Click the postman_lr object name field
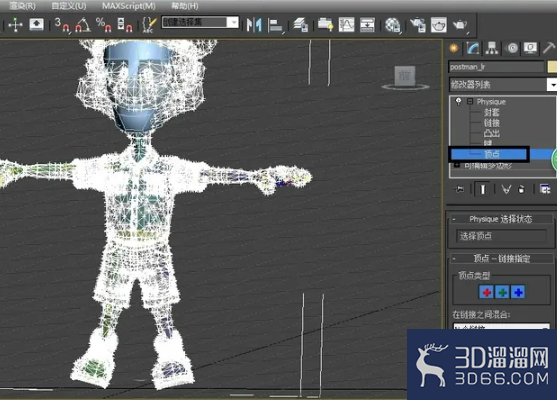Viewport: 557px width, 400px height. [x=496, y=67]
